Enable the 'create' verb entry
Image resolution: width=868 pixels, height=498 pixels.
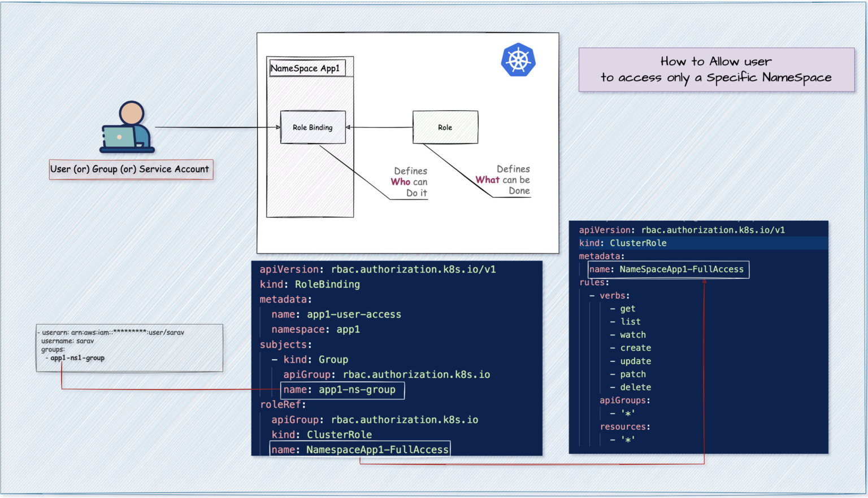coord(630,347)
